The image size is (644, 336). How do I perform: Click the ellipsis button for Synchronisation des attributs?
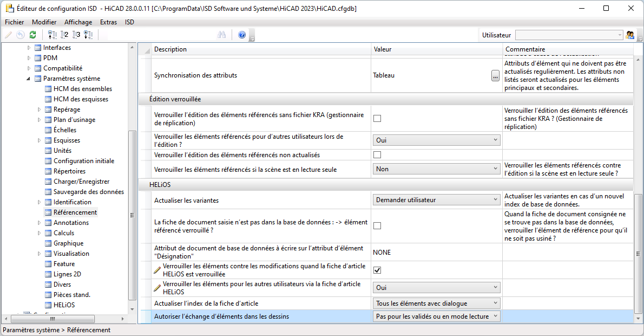(495, 76)
